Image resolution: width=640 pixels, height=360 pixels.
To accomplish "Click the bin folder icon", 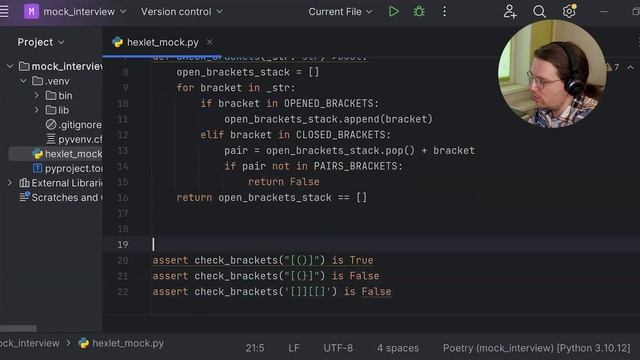I will (x=51, y=96).
